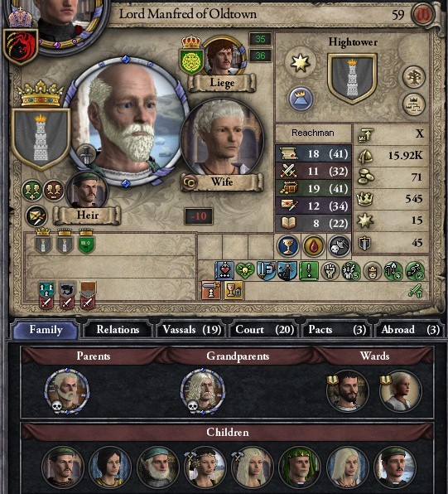Click the blood drop icon below attributes
Screen dimensions: 448x494
314,245
